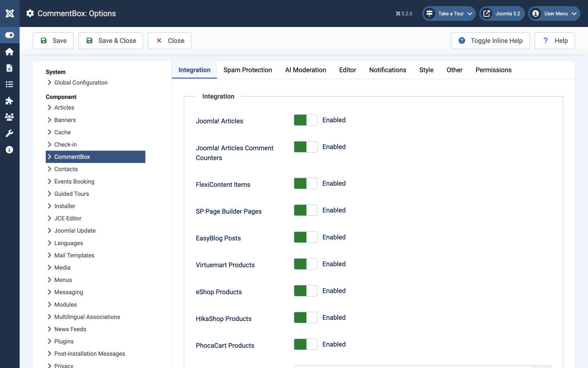
Task: Switch to the Editor tab
Action: (x=347, y=70)
